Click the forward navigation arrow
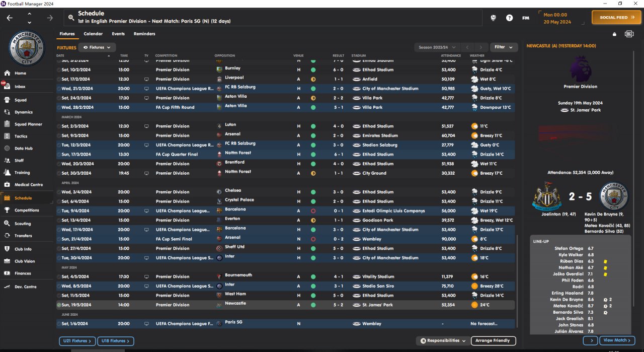Screen dimensions: 644x352 point(49,18)
